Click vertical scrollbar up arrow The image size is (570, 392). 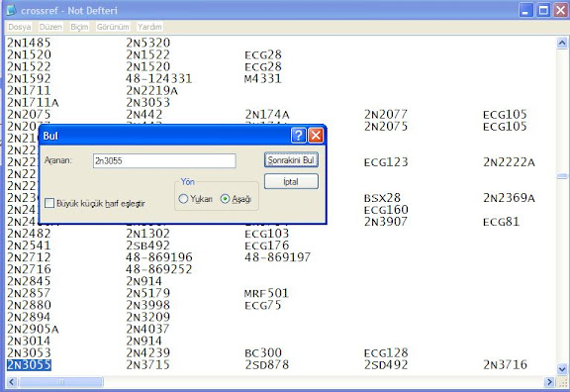coord(562,43)
